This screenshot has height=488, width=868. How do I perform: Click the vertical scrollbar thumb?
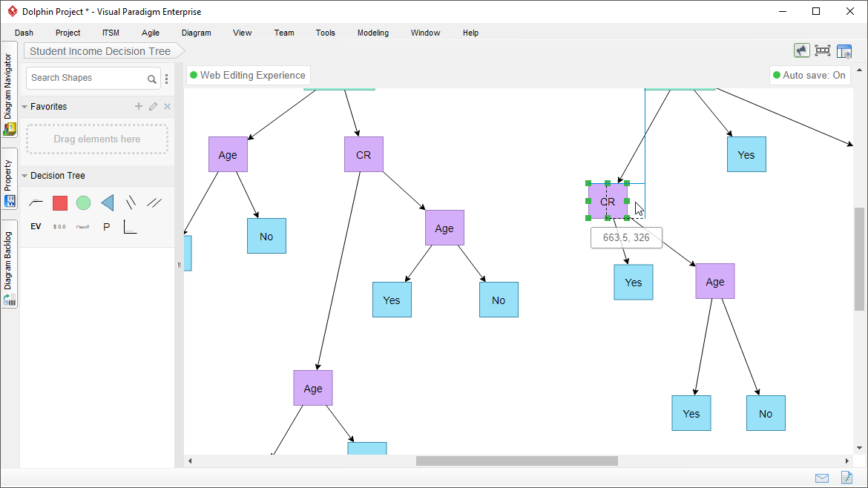click(859, 259)
